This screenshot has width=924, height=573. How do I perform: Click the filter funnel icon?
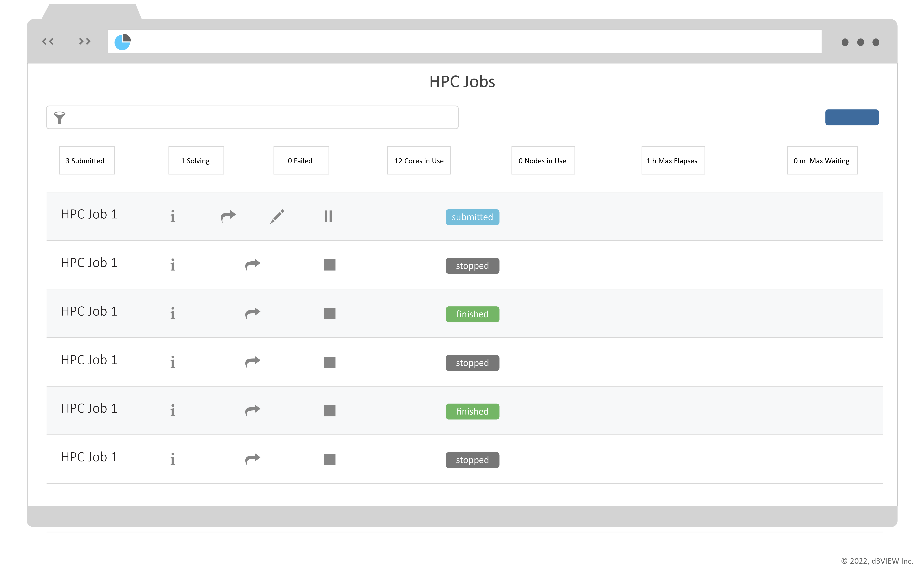click(x=59, y=118)
